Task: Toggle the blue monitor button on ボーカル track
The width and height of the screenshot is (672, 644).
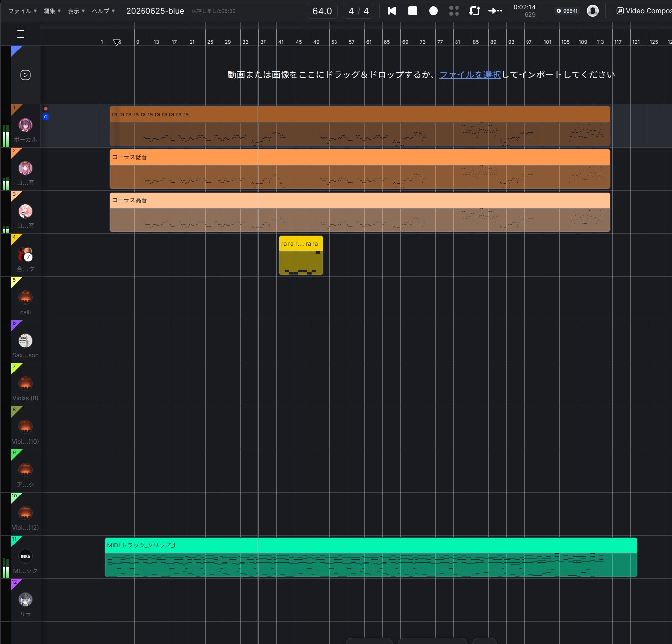Action: click(x=46, y=117)
